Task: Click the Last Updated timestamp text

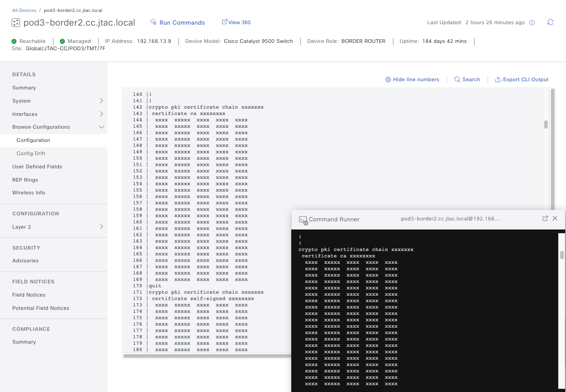Action: [x=495, y=22]
